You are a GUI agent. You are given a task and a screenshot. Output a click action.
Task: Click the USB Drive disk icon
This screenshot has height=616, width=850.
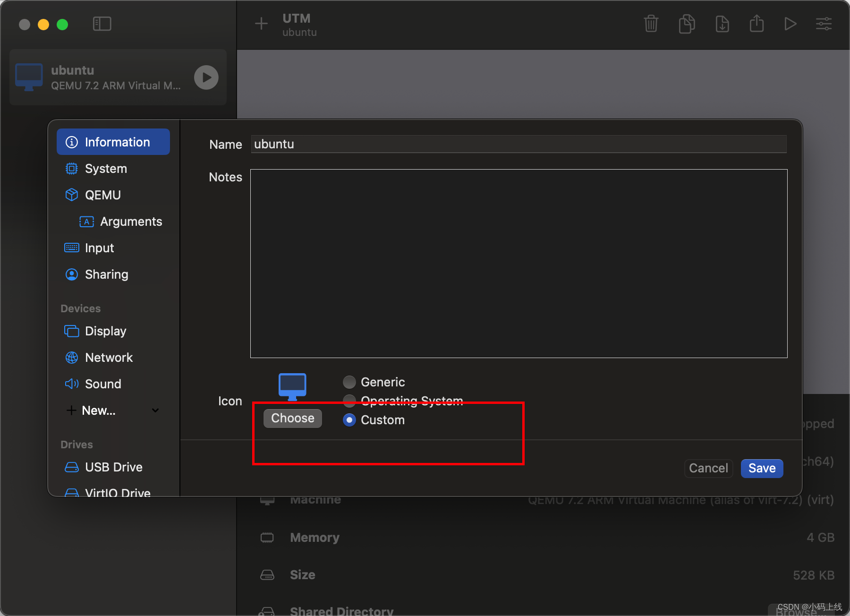tap(72, 467)
